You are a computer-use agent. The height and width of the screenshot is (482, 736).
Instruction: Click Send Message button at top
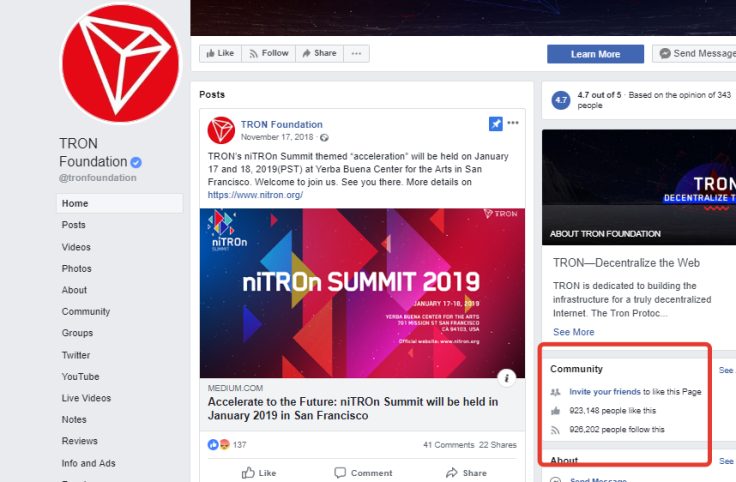pos(695,54)
